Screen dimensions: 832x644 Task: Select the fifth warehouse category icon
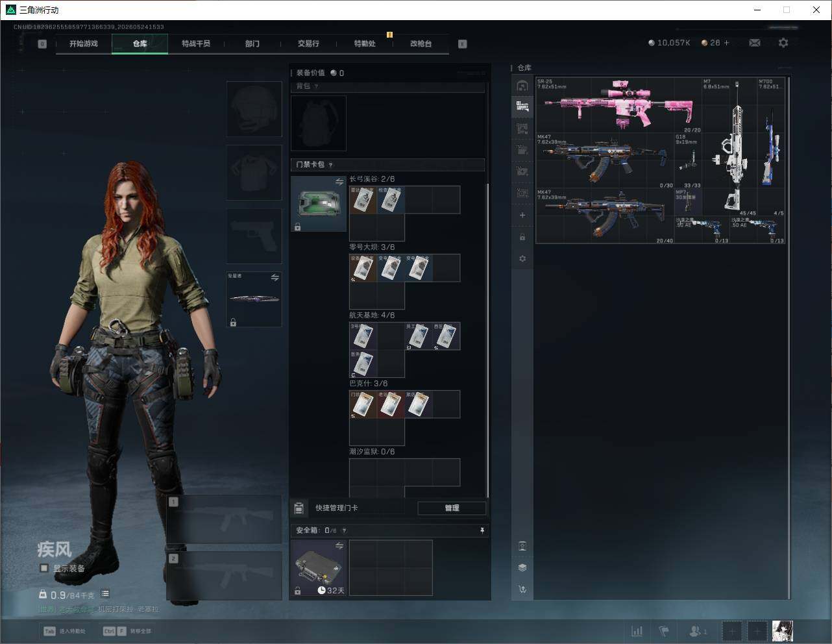click(x=522, y=171)
